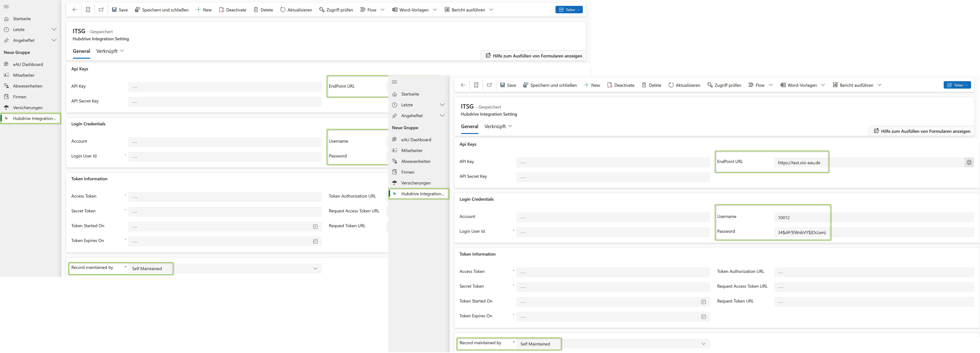Open the Flow dropdown chevron, back window
Image resolution: width=980 pixels, height=353 pixels.
tap(382, 10)
